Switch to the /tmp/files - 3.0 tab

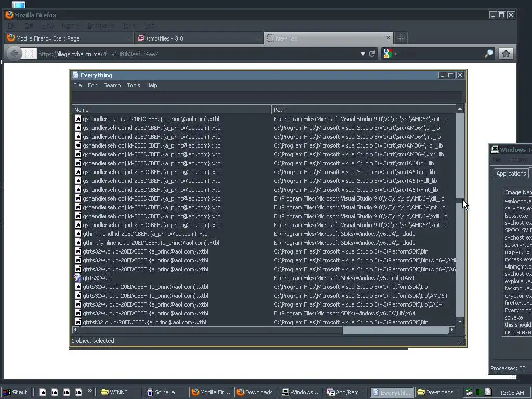pyautogui.click(x=199, y=38)
